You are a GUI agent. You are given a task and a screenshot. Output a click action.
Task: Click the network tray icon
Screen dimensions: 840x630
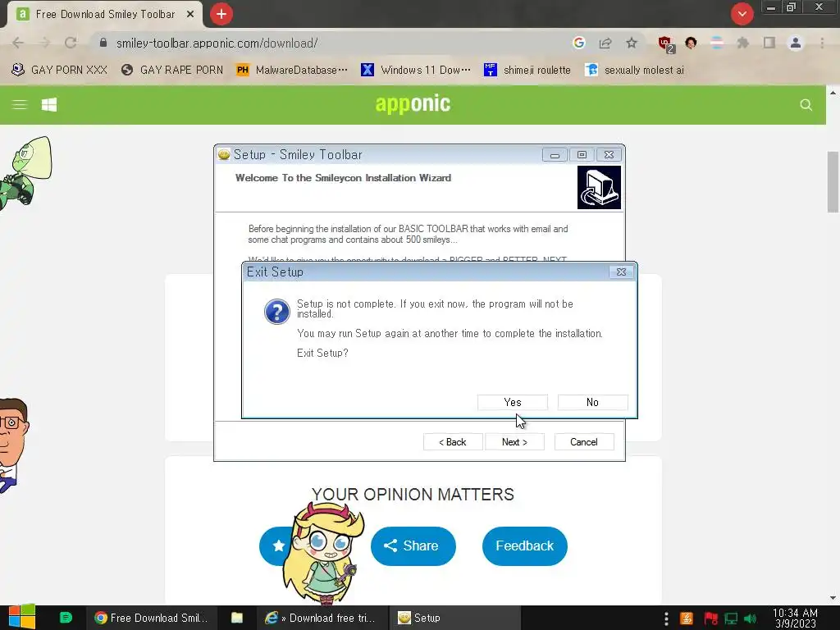click(x=731, y=619)
